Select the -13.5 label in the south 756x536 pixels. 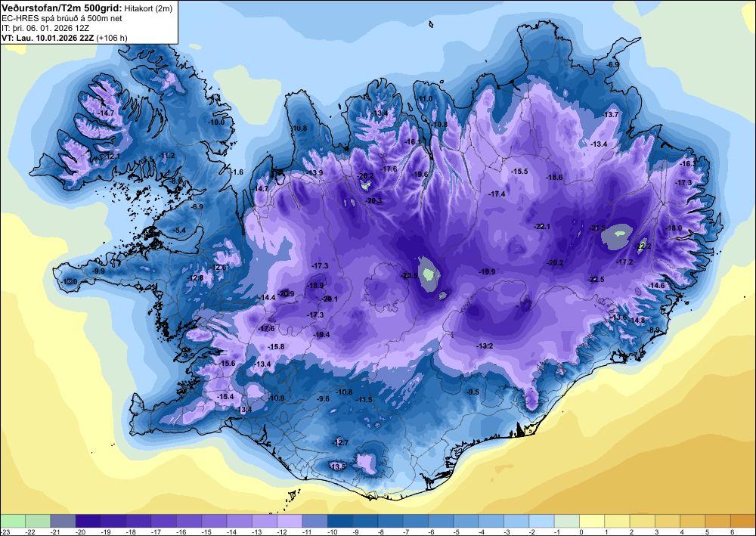338,466
